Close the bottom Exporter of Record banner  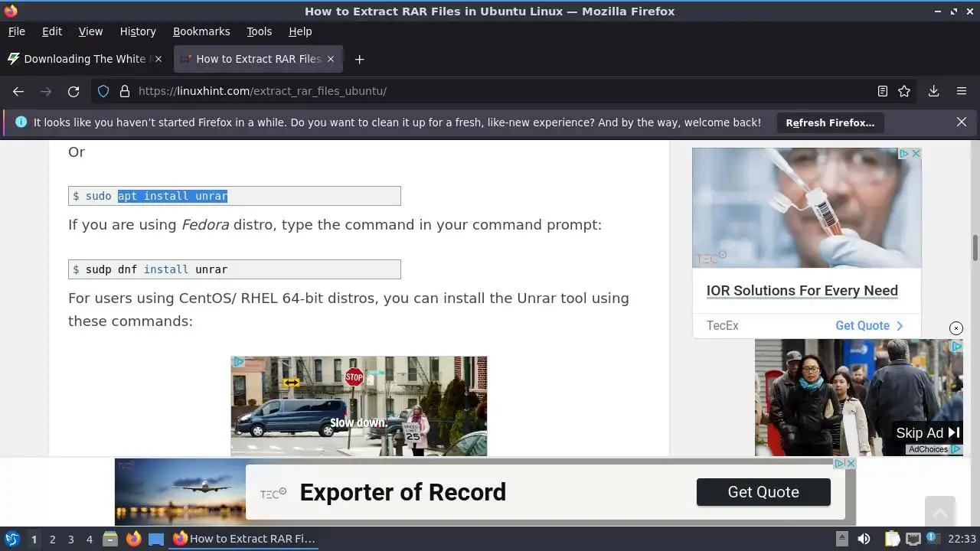click(851, 464)
